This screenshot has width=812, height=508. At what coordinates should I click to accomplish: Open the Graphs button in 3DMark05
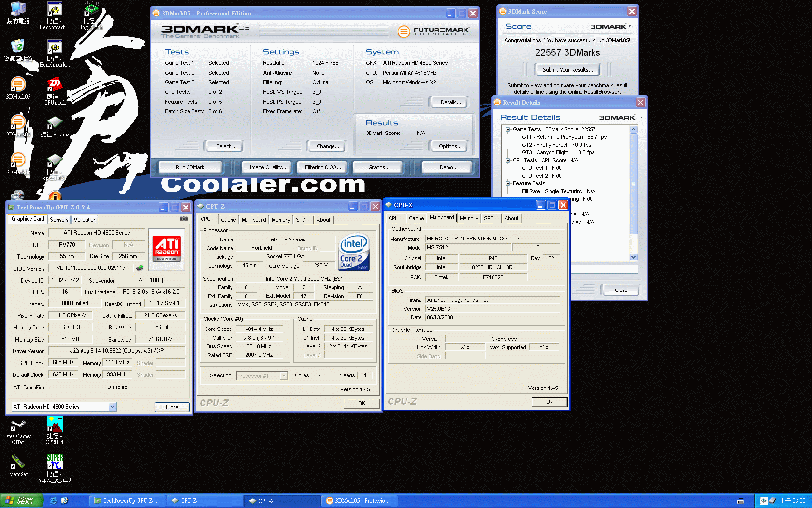378,167
